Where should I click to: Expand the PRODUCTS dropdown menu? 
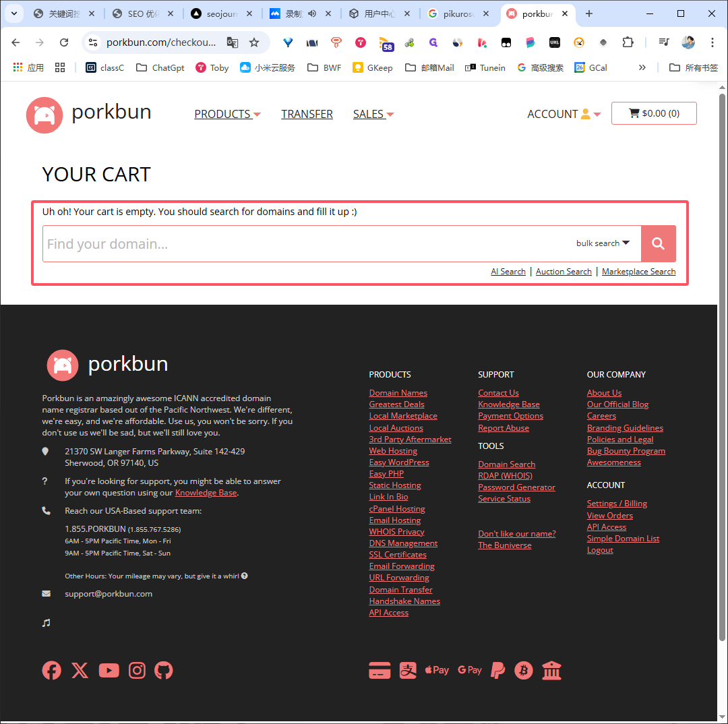pos(227,114)
